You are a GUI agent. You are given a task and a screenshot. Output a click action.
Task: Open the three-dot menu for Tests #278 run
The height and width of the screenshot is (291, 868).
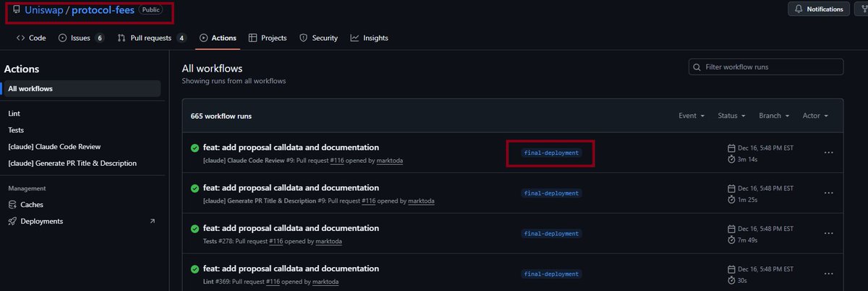pyautogui.click(x=829, y=234)
